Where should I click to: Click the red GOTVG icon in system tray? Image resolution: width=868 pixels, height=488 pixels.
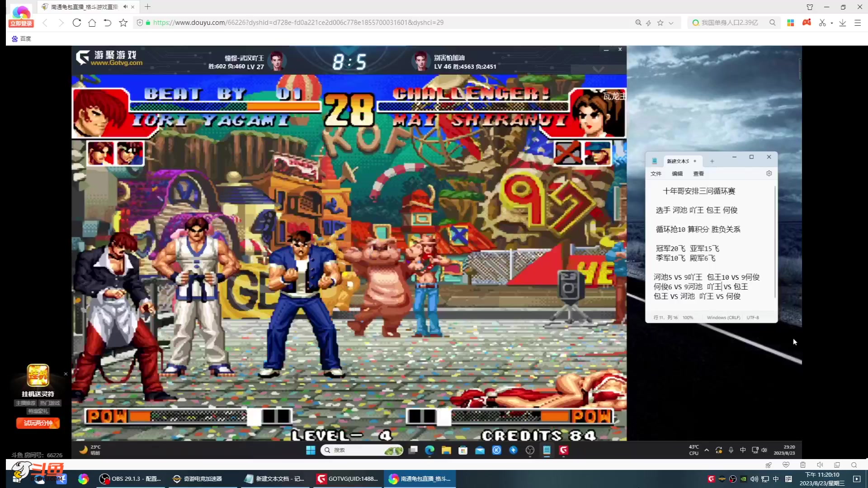711,479
